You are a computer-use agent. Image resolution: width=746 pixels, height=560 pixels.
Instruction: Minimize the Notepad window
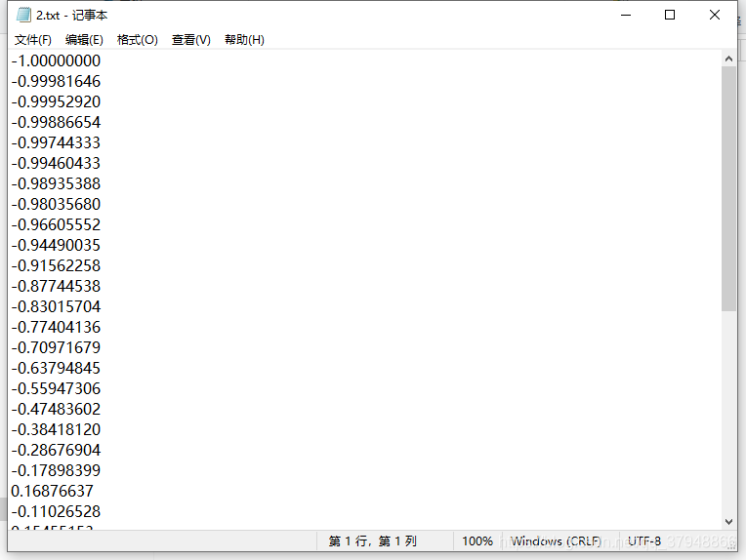coord(626,16)
